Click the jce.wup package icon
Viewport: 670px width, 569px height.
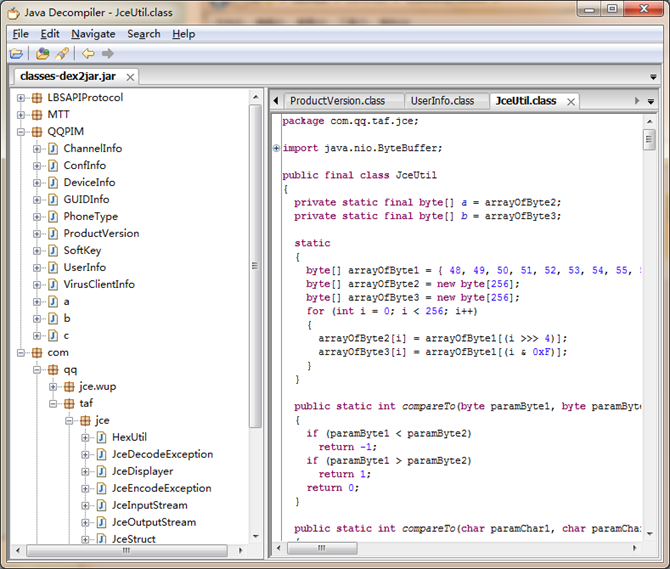(69, 387)
